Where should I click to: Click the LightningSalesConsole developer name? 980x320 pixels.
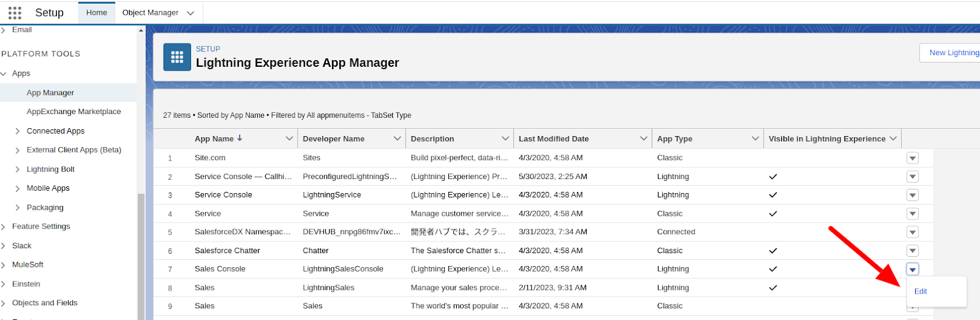click(343, 269)
